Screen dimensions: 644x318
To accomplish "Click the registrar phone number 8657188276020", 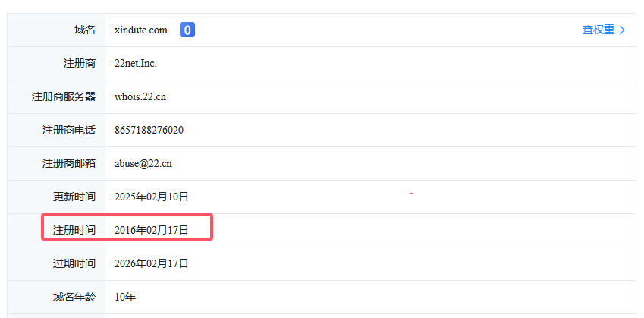I will click(x=149, y=131).
